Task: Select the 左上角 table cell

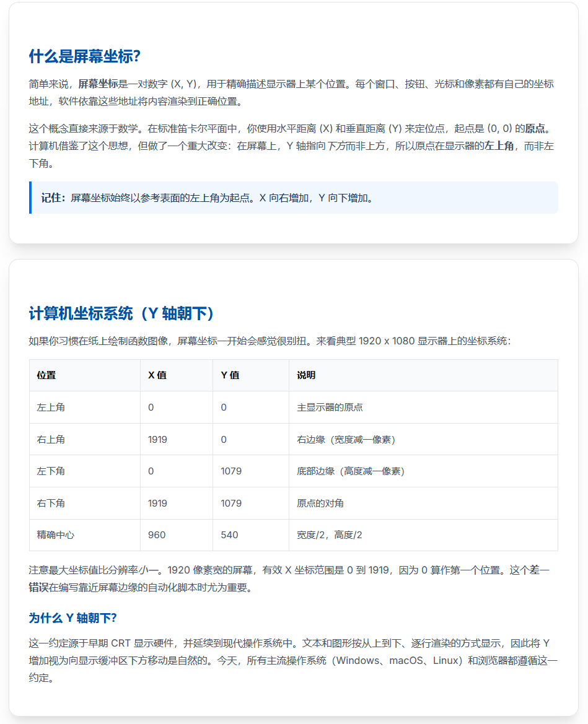Action: point(84,408)
